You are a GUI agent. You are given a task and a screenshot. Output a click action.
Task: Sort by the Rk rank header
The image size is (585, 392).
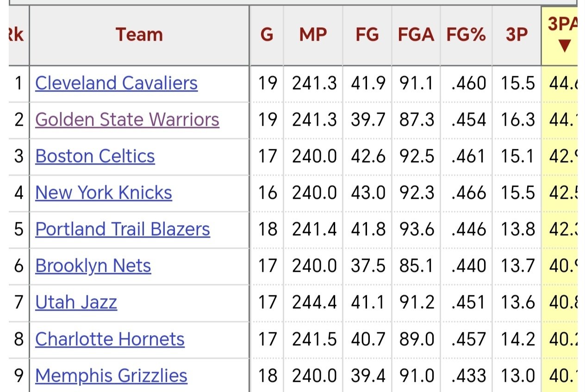click(x=17, y=35)
